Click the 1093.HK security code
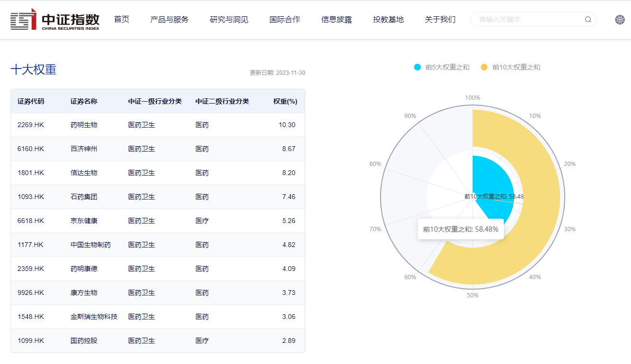631x364 pixels. tap(31, 197)
